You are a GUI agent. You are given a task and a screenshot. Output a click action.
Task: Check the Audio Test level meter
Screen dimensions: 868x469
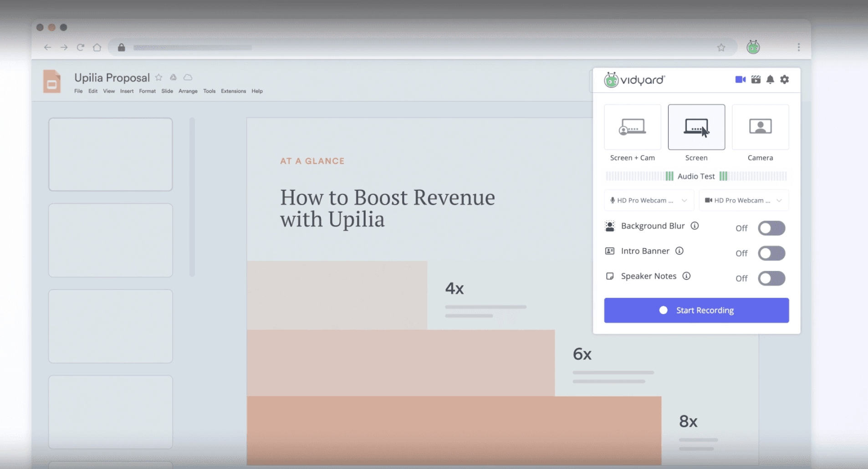695,176
